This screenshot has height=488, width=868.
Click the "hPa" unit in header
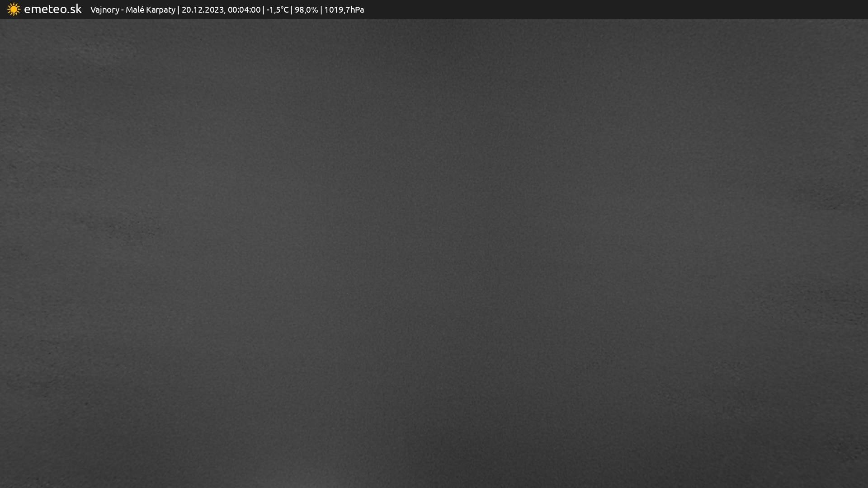pos(357,10)
